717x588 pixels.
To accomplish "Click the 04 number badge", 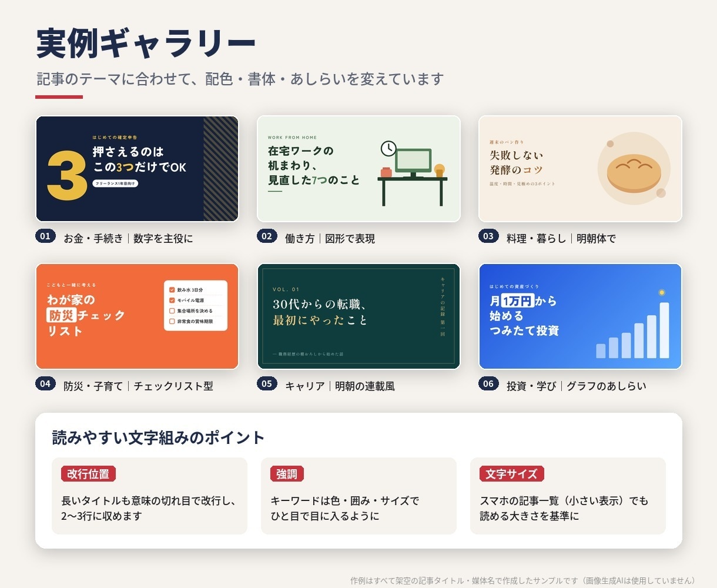I will pyautogui.click(x=45, y=384).
